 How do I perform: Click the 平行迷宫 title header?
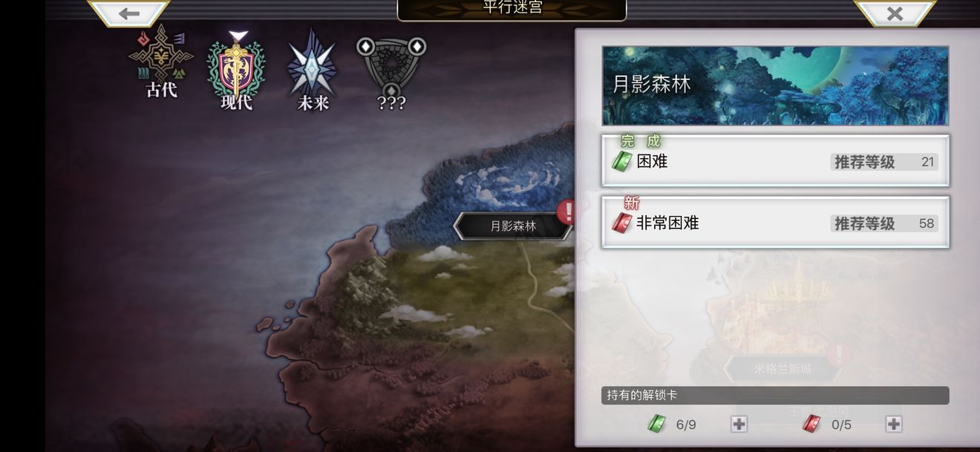[x=512, y=9]
